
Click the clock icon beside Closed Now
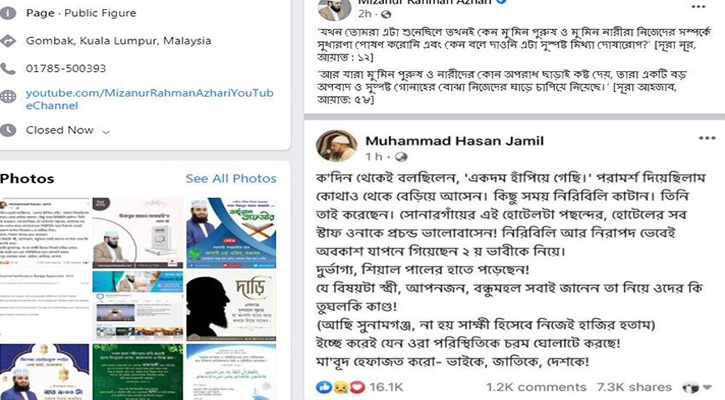tap(7, 130)
